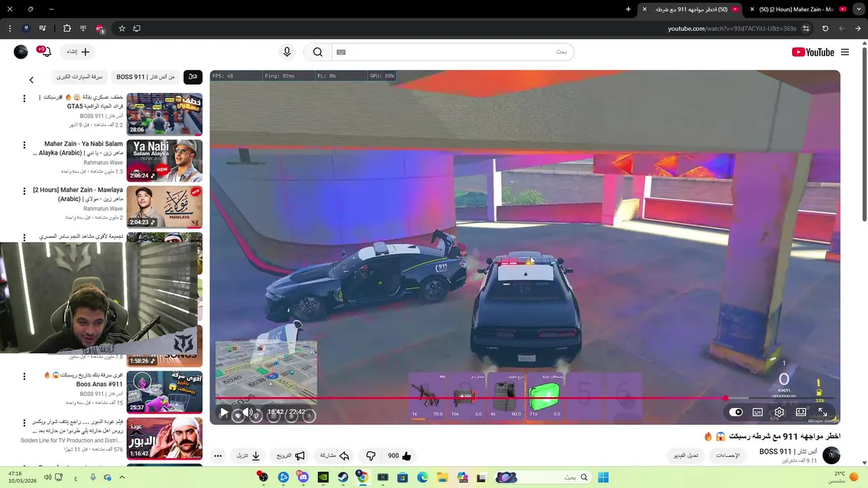
Task: Open the 1:16:42 عودة الدبور thumbnail
Action: tap(164, 438)
